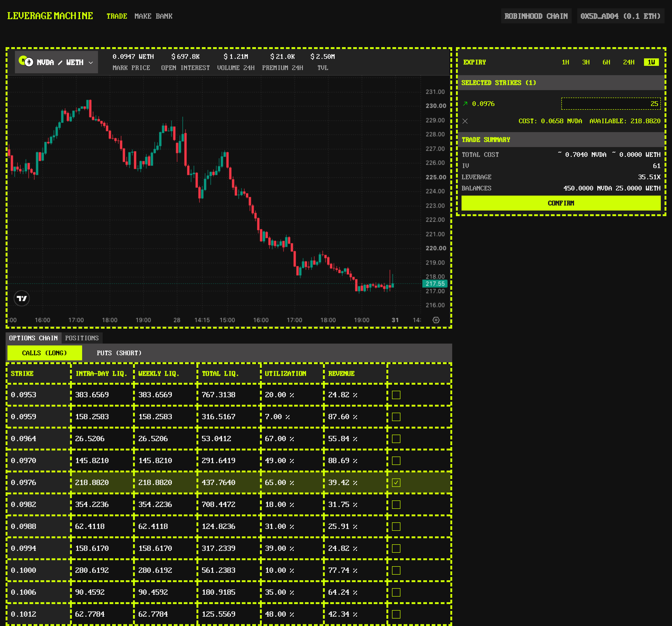Tick the checkbox for strike 0.0959

[396, 417]
